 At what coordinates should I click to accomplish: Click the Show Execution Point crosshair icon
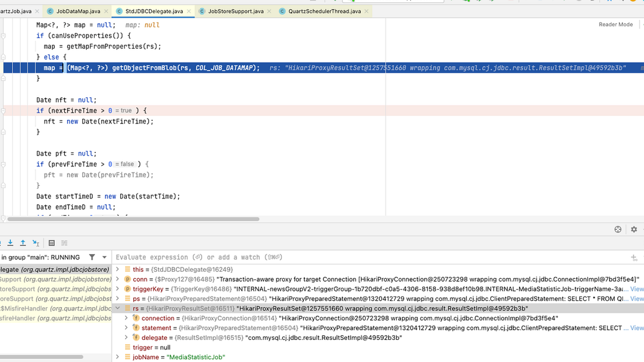618,229
